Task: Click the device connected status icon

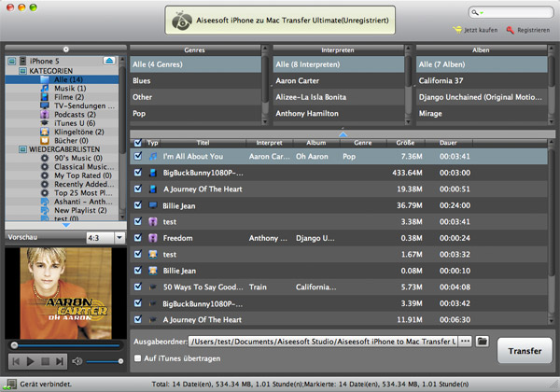Action: (9, 385)
